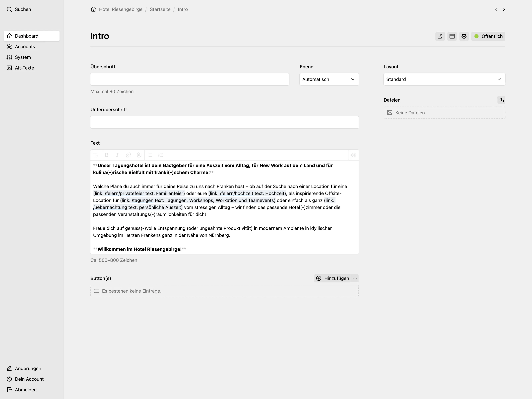
Task: Click Hinzufügen to add a button
Action: pyautogui.click(x=332, y=278)
